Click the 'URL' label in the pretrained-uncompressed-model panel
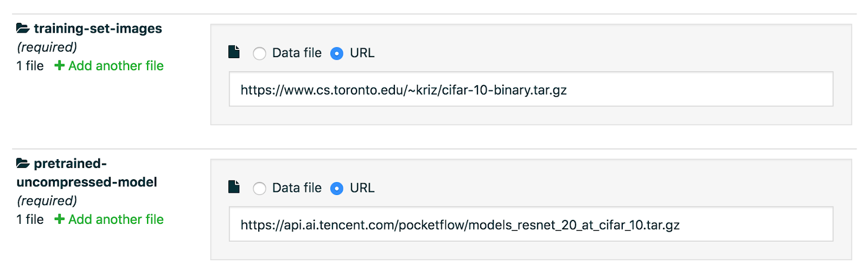Viewport: 868px width, 270px height. 362,187
